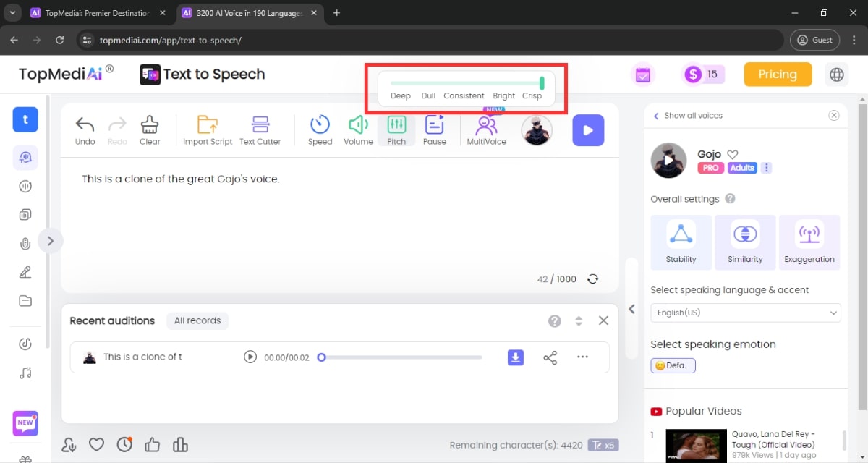Image resolution: width=868 pixels, height=463 pixels.
Task: Click the Pricing button
Action: [778, 75]
